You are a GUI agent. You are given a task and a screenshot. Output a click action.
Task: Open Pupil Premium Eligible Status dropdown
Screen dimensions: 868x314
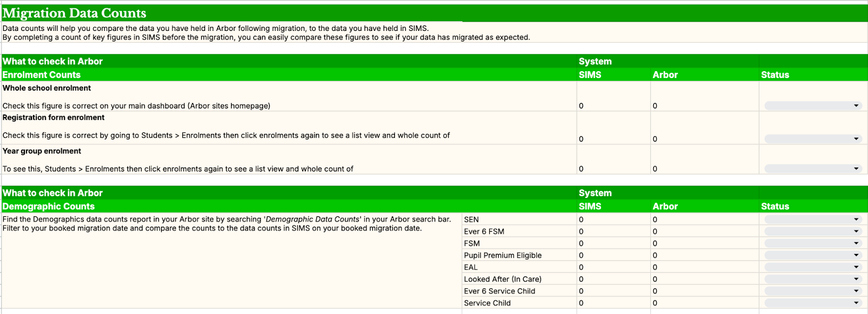(812, 255)
